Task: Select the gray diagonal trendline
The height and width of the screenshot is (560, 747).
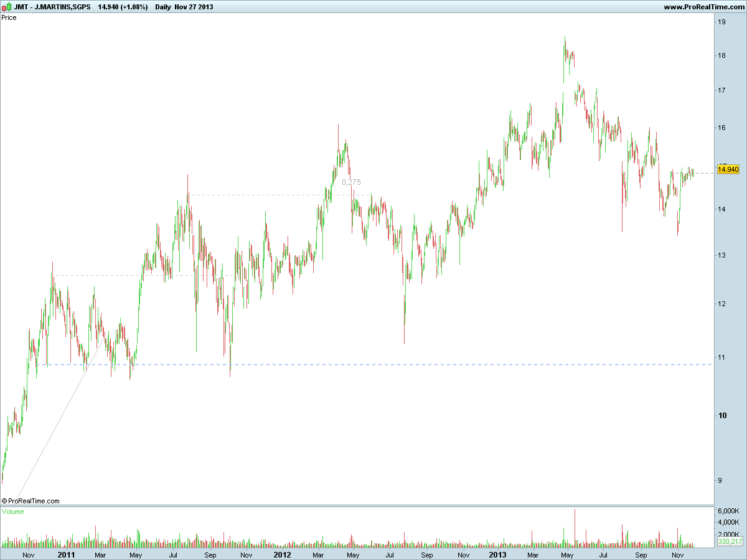Action: pos(59,418)
